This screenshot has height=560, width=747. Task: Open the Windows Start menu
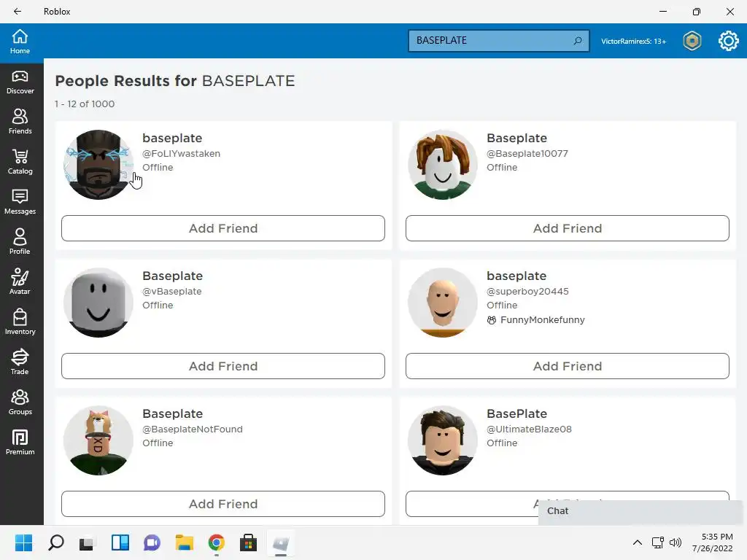[24, 542]
